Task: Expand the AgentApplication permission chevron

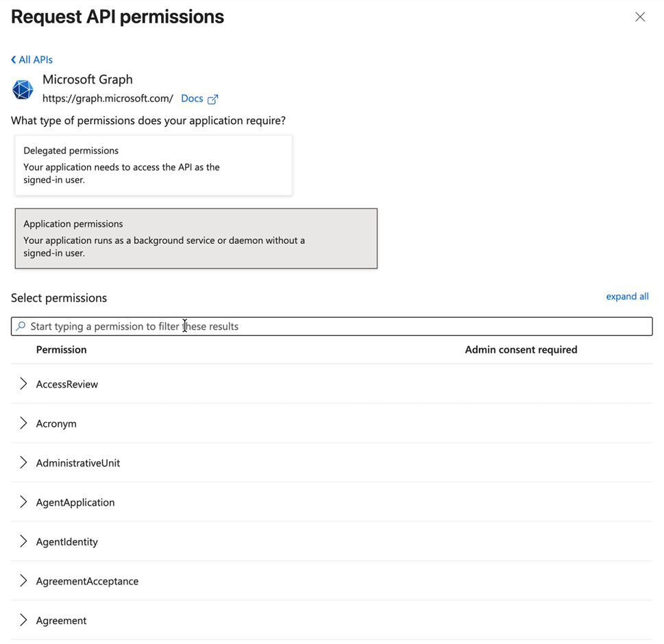Action: [23, 502]
